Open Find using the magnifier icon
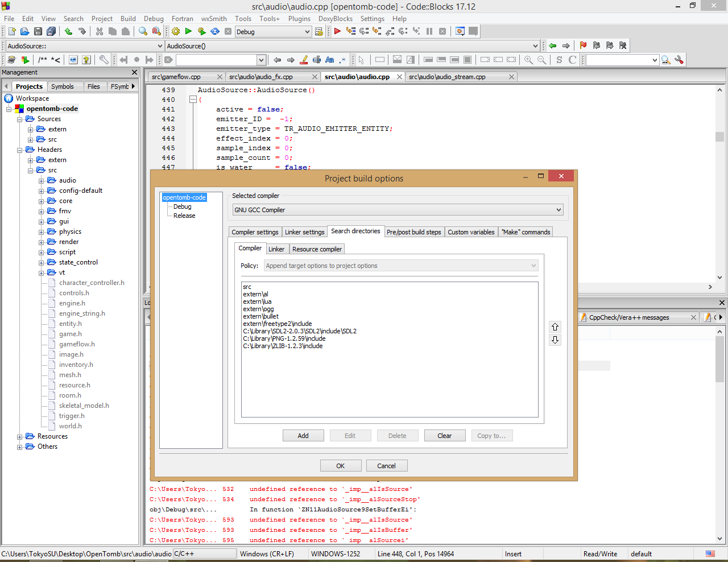728x562 pixels. click(x=142, y=31)
